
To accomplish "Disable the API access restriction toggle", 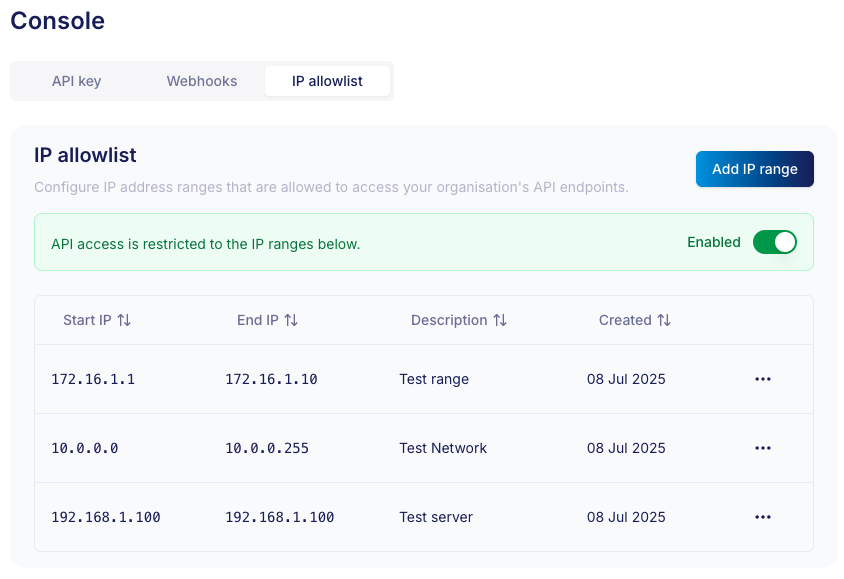I will [775, 242].
